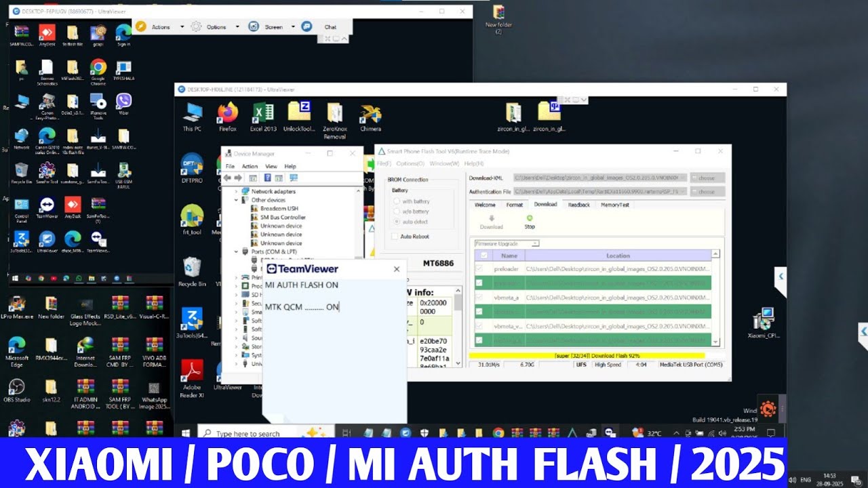
Task: Switch to Format tab in Flash Tool
Action: tap(515, 205)
